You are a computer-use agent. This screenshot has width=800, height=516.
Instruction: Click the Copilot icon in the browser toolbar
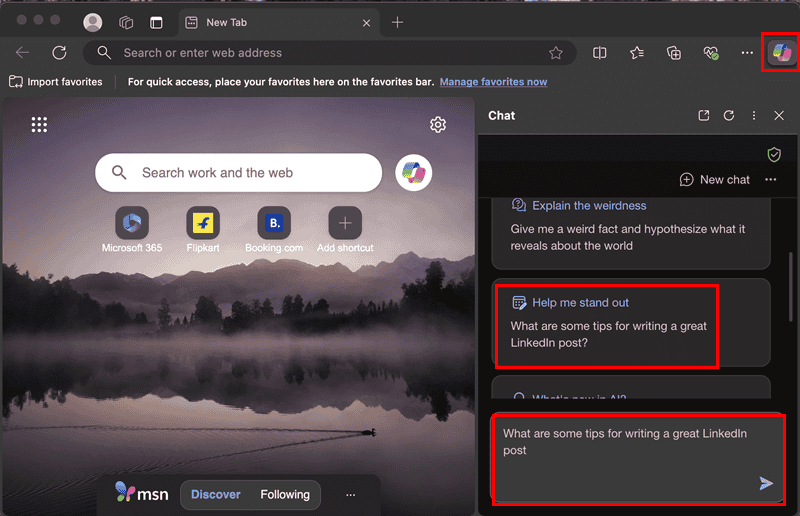click(779, 53)
